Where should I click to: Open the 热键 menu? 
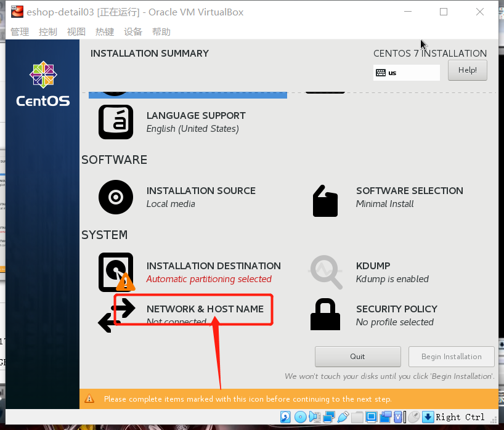click(x=105, y=32)
